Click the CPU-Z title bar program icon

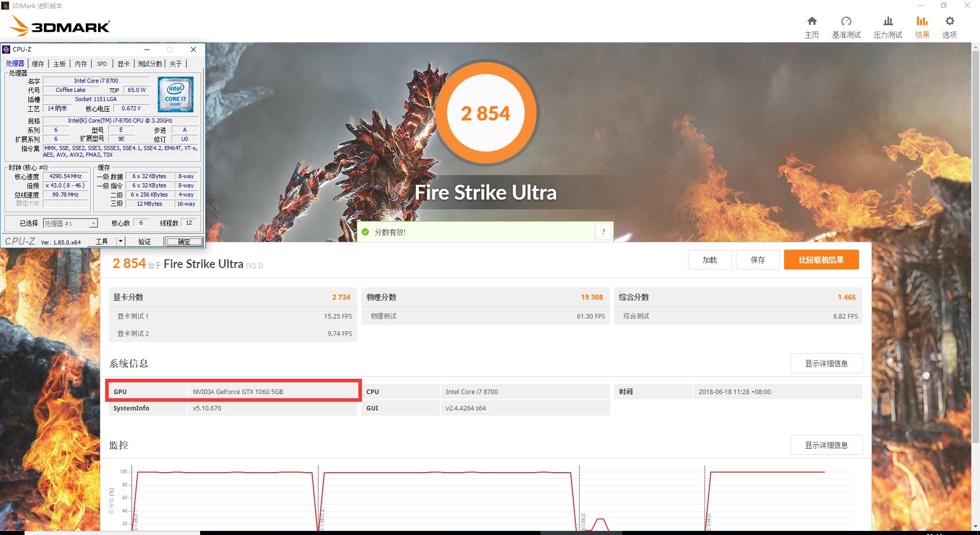tap(7, 49)
